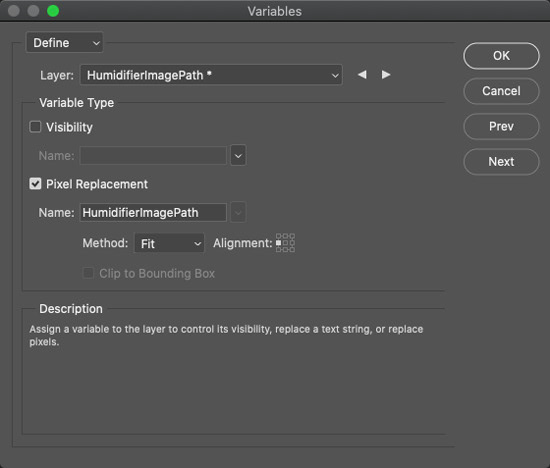Enable the Visibility variable checkbox
This screenshot has width=550, height=468.
click(35, 127)
